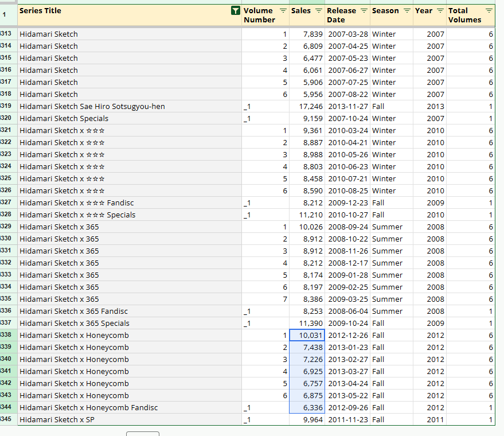
Task: Click the cell Hidamari Sketch x 365 Fandisc
Action: coord(130,312)
